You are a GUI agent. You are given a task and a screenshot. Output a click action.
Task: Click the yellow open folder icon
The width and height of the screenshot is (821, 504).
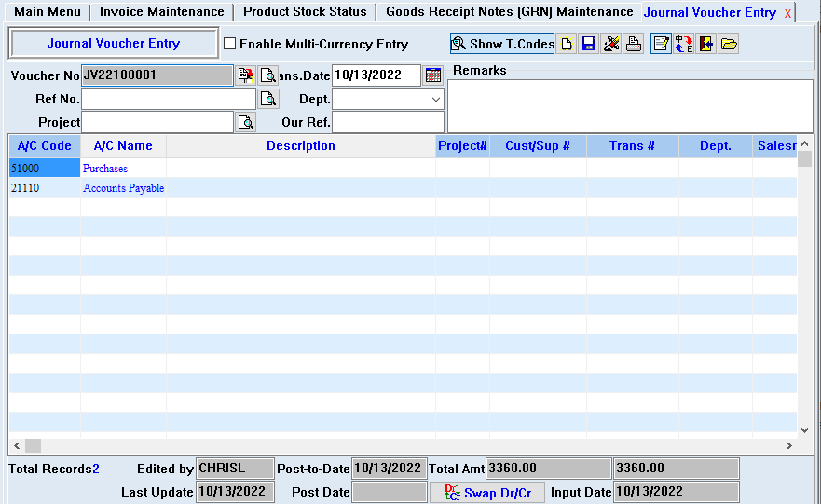(x=729, y=44)
